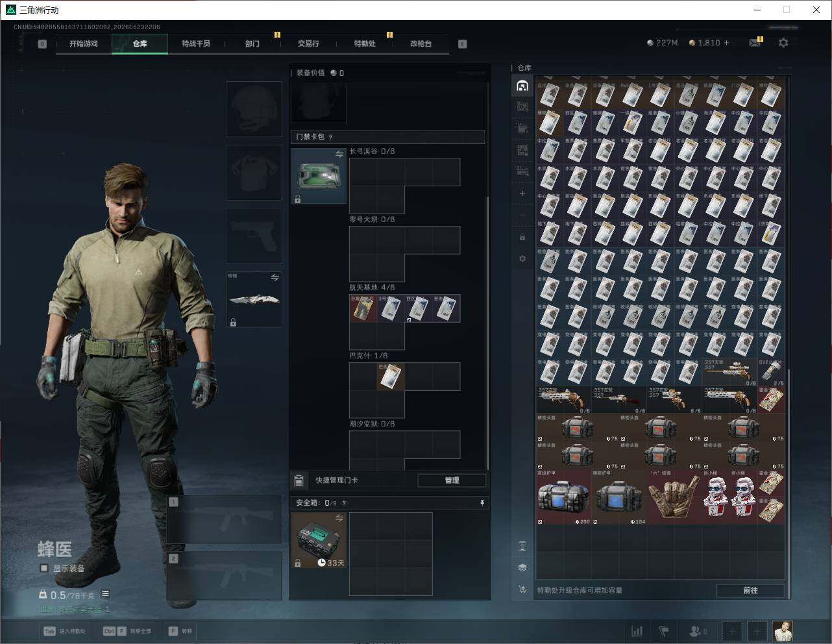Click the swap icon on the knife slot
This screenshot has height=644, width=832.
[275, 277]
